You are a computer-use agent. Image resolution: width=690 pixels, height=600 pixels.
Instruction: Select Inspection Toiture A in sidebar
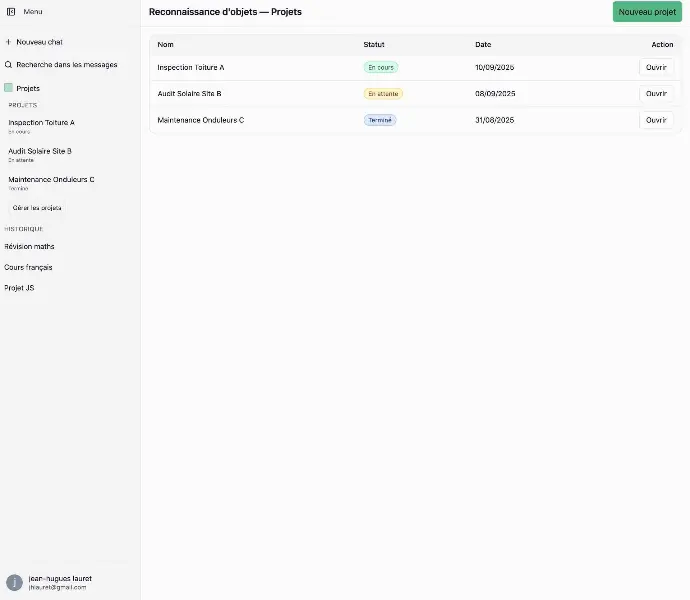pos(42,123)
